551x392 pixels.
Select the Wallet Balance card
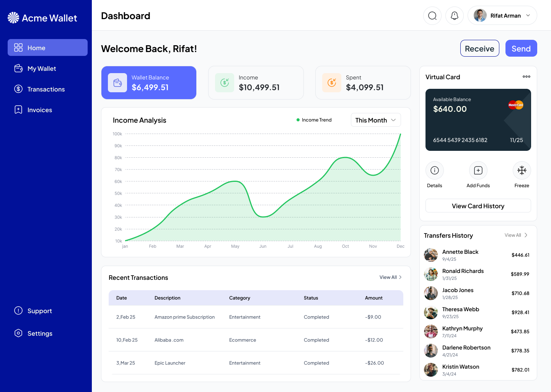(x=149, y=82)
